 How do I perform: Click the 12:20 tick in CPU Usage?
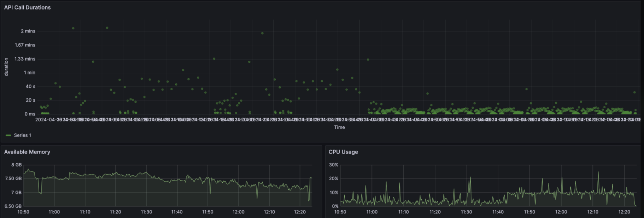tap(624, 212)
